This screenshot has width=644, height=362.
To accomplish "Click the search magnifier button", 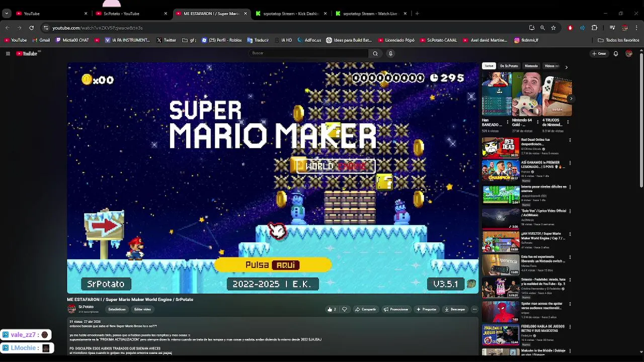I will point(375,53).
